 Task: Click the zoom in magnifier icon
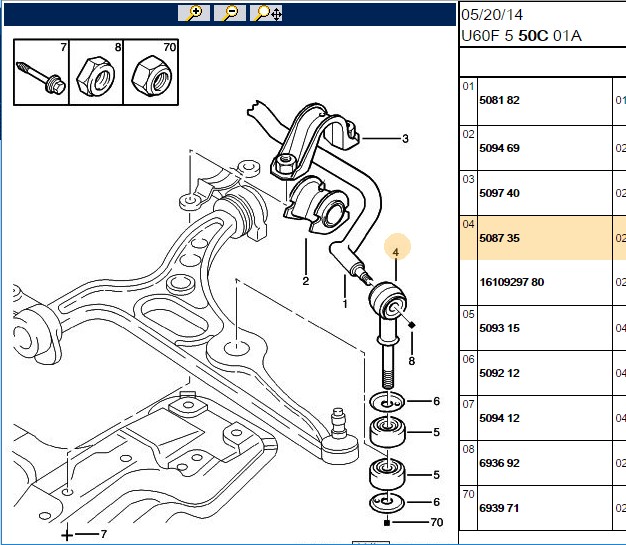pos(194,13)
